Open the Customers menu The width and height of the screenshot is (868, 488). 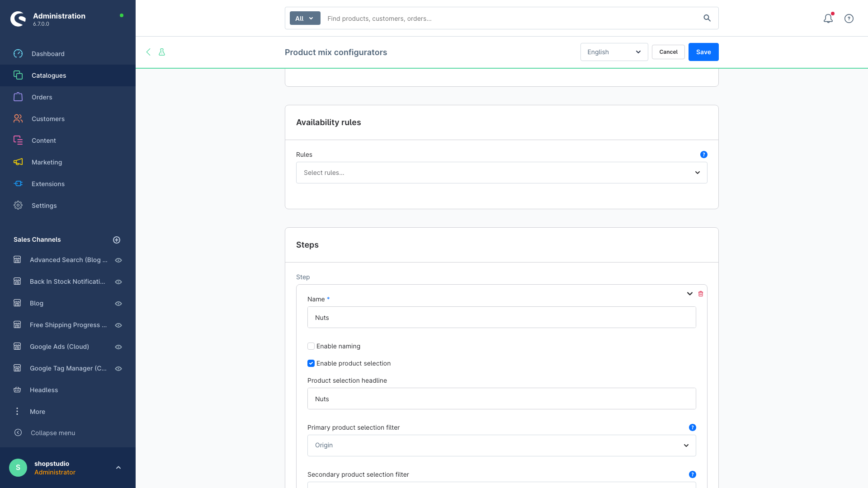[68, 119]
